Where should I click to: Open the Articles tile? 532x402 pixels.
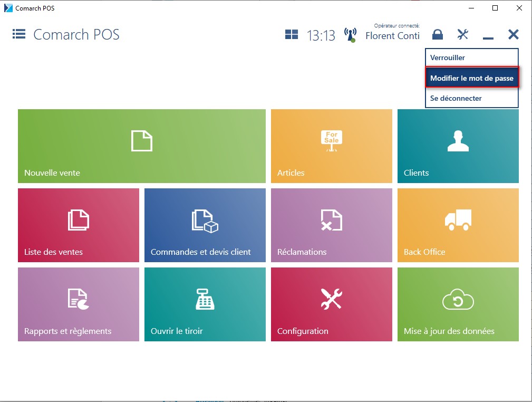[x=332, y=146]
